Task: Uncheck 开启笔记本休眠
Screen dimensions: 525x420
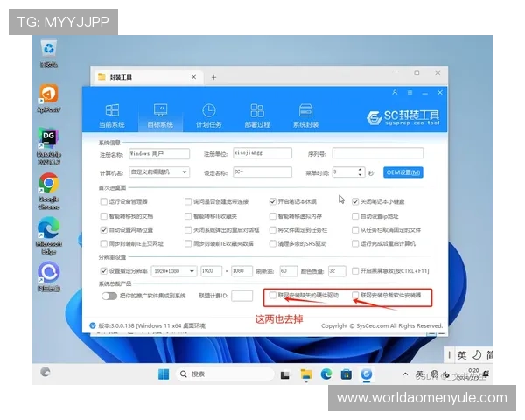Action: coord(272,201)
